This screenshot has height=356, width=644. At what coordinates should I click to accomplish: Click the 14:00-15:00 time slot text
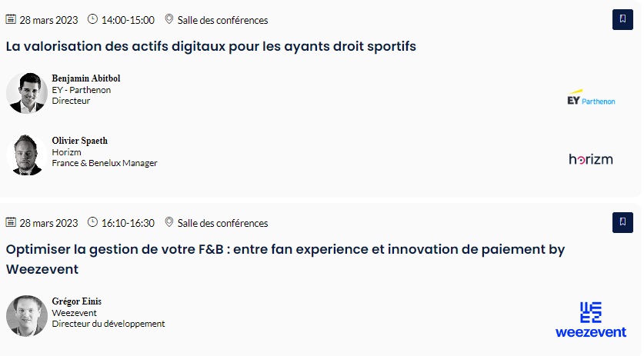pos(128,20)
